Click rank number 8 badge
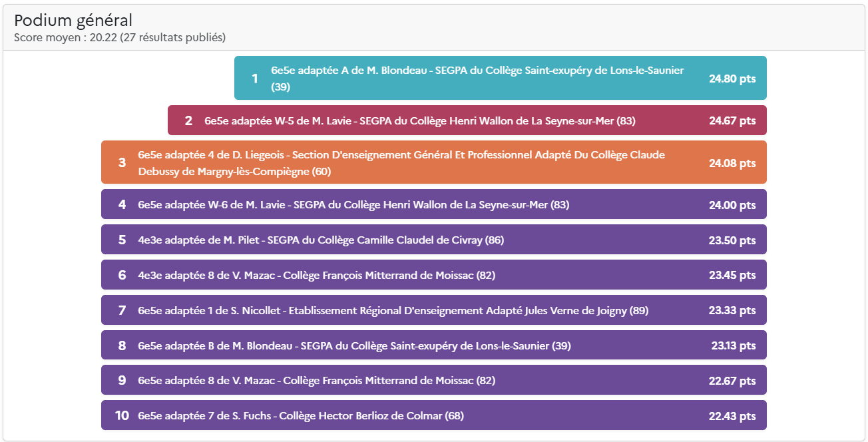 point(122,345)
